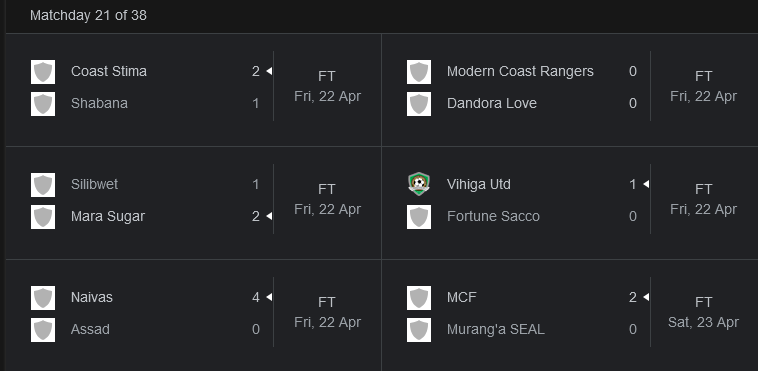758x371 pixels.
Task: Click the Vihiga Utd club logo
Action: pyautogui.click(x=419, y=184)
